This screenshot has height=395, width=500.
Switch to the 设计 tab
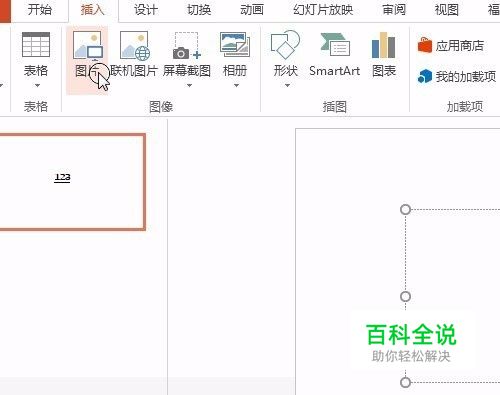point(146,10)
